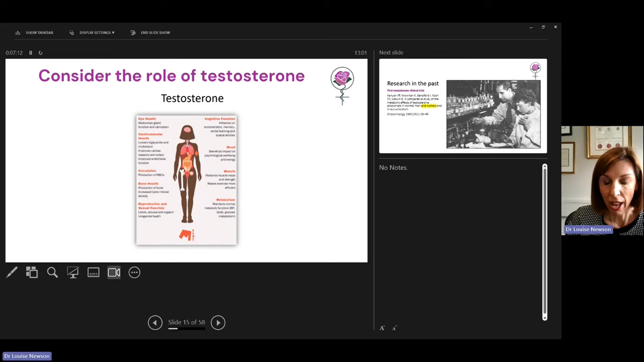Click the End Slide Show icon

[x=133, y=33]
